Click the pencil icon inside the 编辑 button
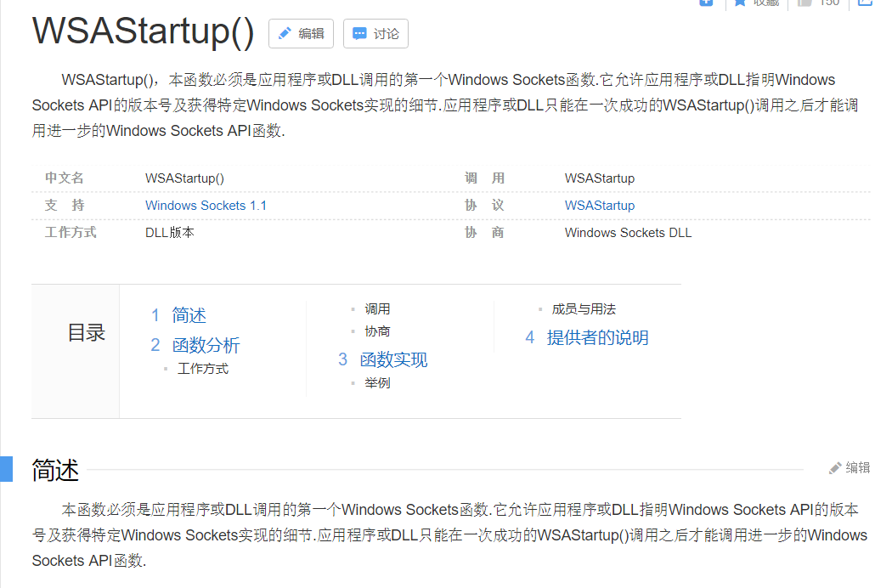 287,33
